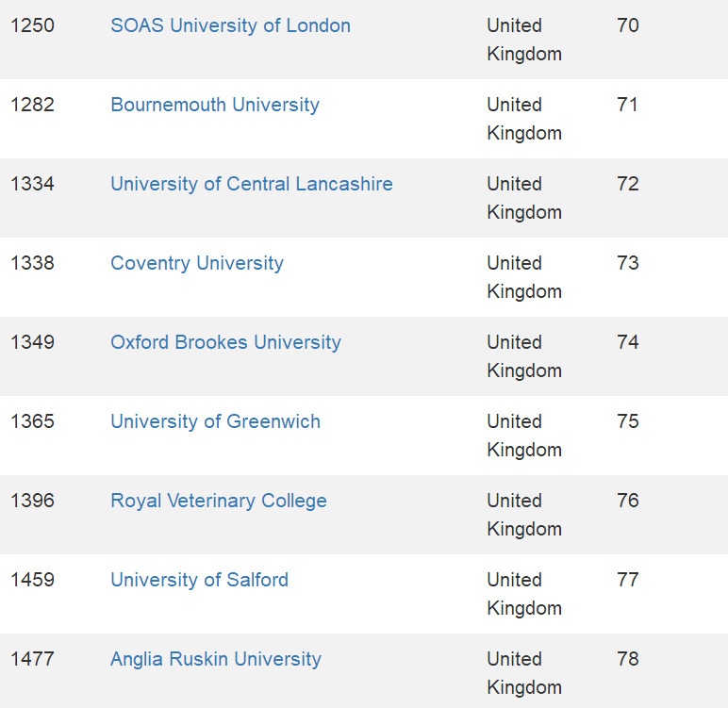The width and height of the screenshot is (728, 708).
Task: Click national rank 75 cell
Action: 628,421
